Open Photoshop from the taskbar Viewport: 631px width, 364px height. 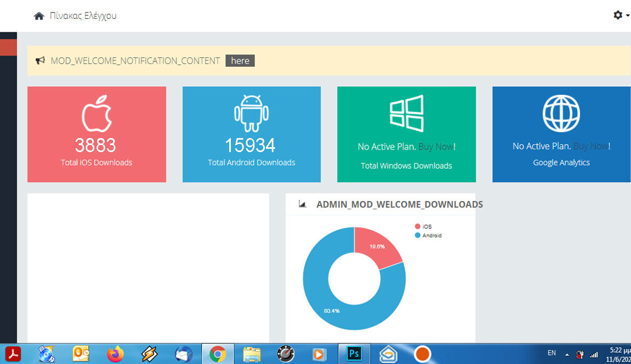354,354
